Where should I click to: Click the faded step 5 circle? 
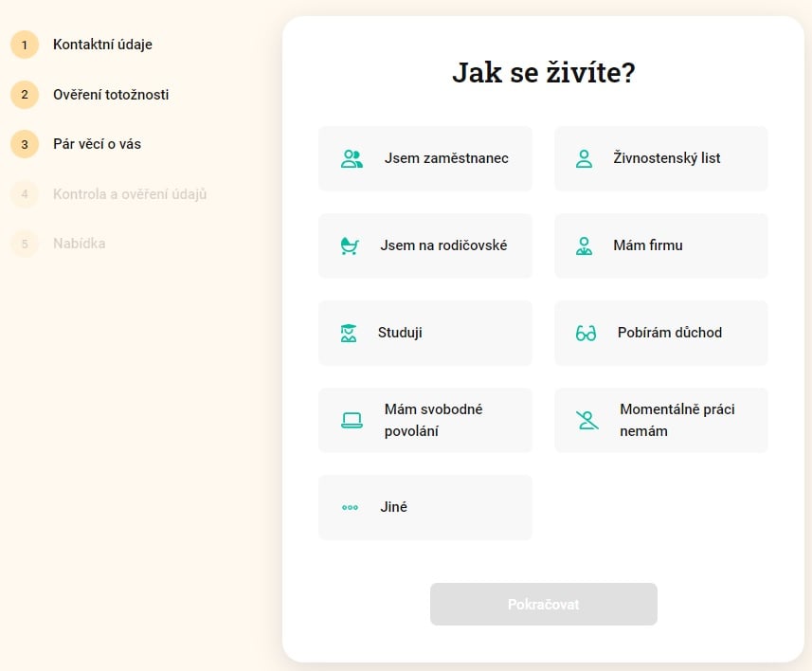point(25,244)
